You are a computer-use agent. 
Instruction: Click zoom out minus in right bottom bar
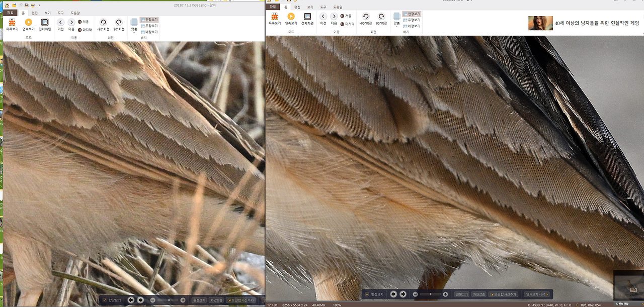coord(415,294)
